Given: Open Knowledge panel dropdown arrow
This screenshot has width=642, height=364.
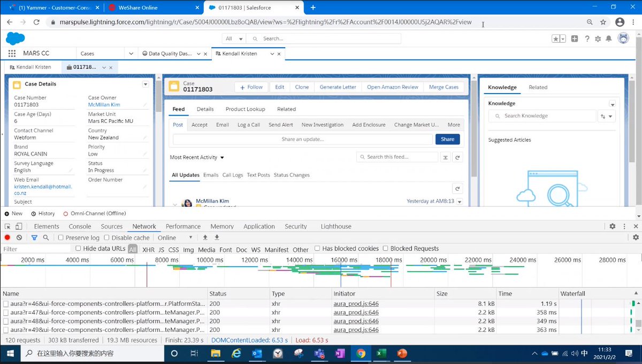Looking at the screenshot, I should [x=612, y=104].
